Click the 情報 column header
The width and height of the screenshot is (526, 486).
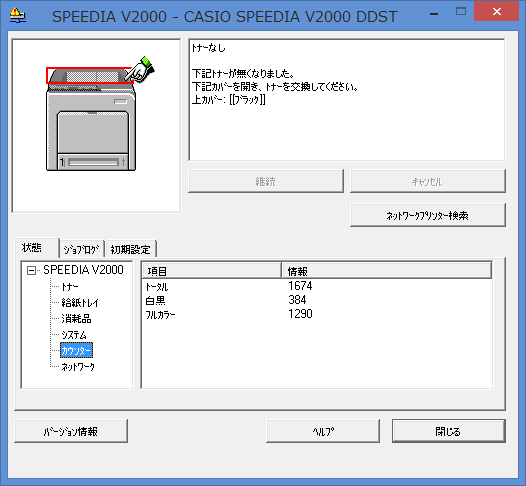[386, 271]
